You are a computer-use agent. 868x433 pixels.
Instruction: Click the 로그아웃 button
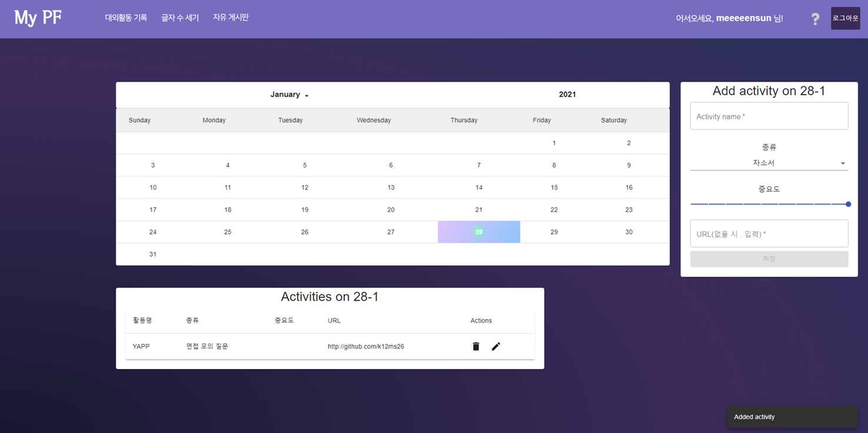tap(845, 18)
